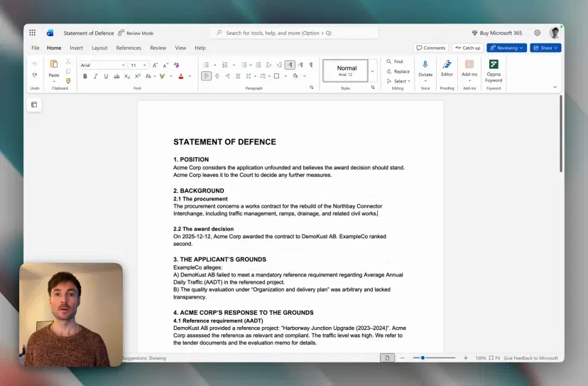Screen dimensions: 588x386
Task: Increase font size with grow icon
Action: pos(156,65)
